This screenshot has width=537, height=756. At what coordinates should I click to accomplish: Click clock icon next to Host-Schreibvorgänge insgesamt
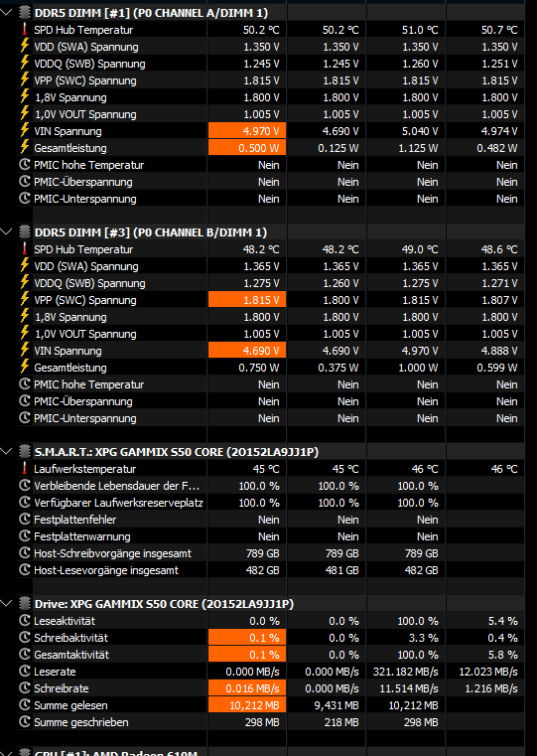[x=25, y=553]
